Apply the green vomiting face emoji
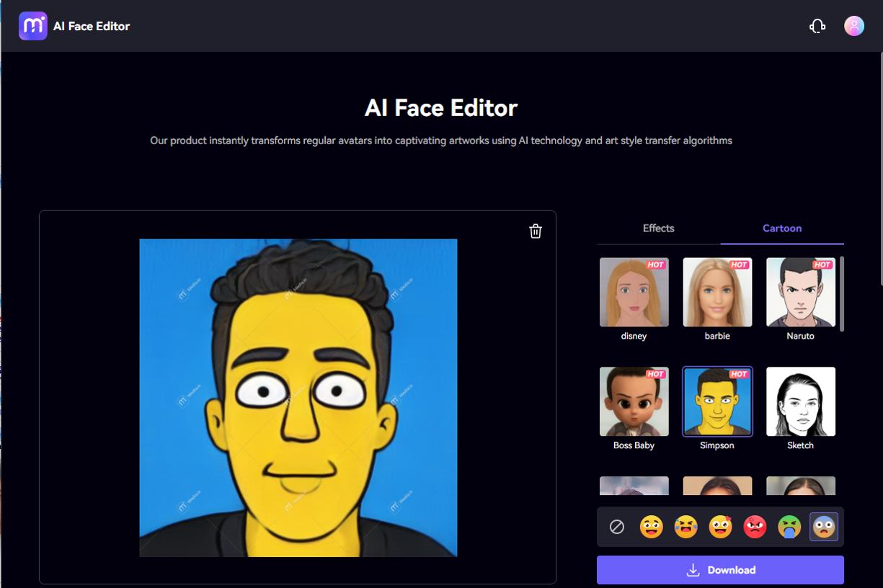The width and height of the screenshot is (883, 588). coord(788,527)
